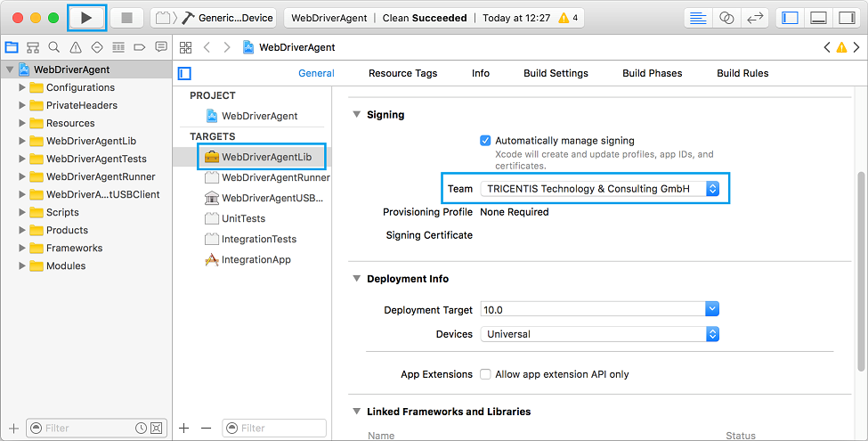Toggle the Utilities panel visibility

click(847, 18)
